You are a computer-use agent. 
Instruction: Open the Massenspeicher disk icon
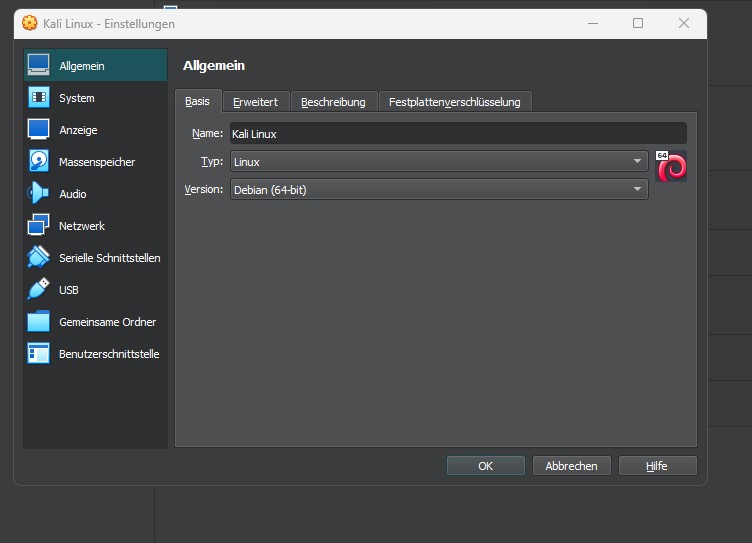[38, 161]
